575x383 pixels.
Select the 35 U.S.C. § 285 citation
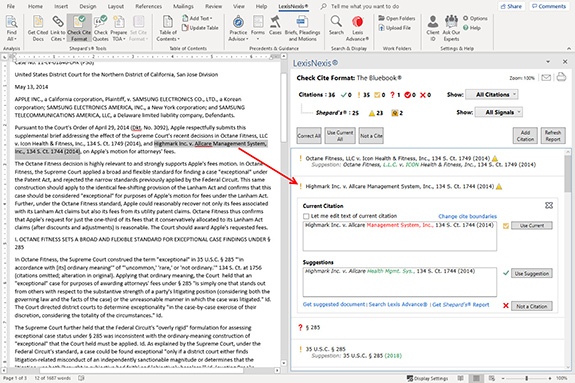click(427, 352)
